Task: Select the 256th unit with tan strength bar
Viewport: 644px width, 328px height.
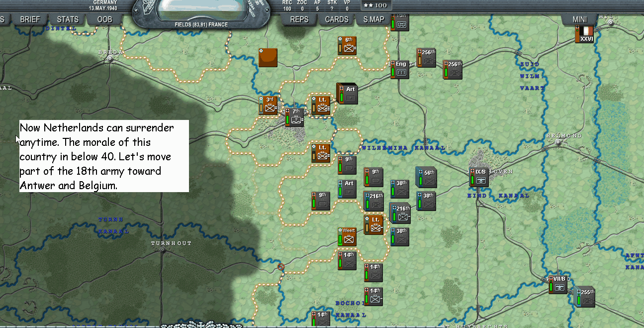Action: [x=426, y=58]
